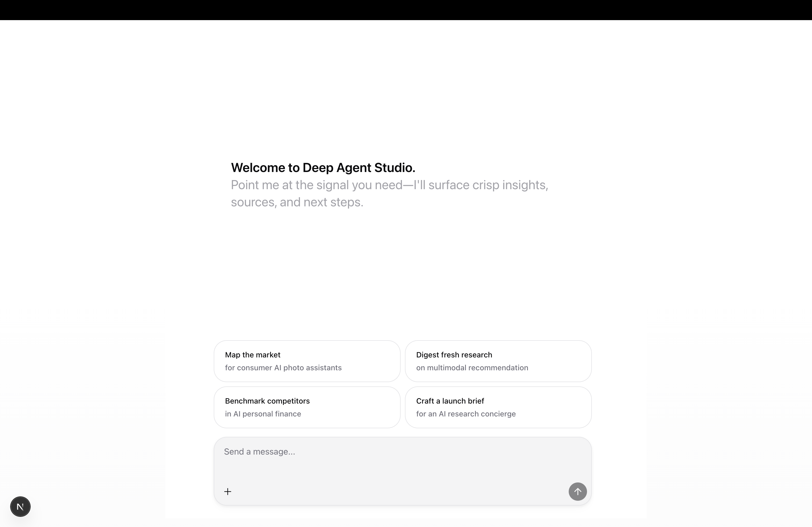Pick 'Craft a launch brief' card
This screenshot has height=527, width=812.
498,407
